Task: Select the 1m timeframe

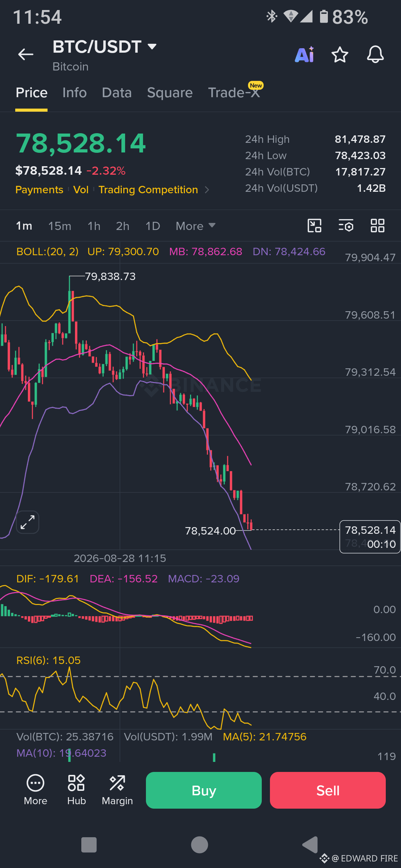Action: point(24,226)
